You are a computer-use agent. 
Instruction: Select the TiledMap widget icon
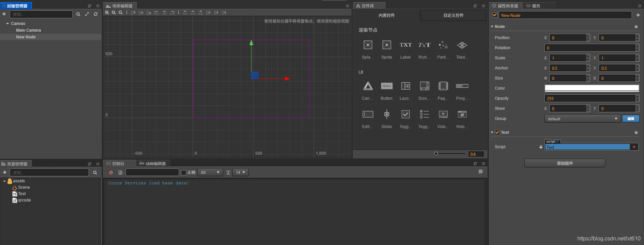tap(462, 45)
